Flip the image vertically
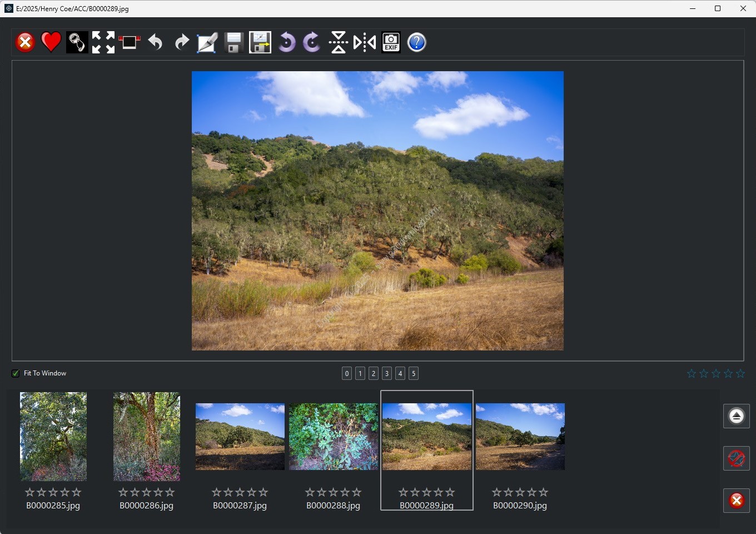 click(x=338, y=42)
